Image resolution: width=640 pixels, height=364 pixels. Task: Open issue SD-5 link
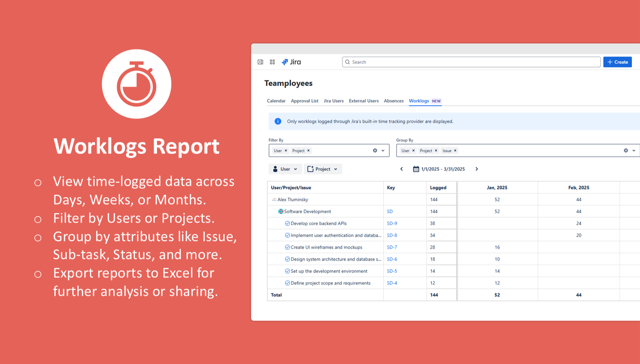(392, 271)
